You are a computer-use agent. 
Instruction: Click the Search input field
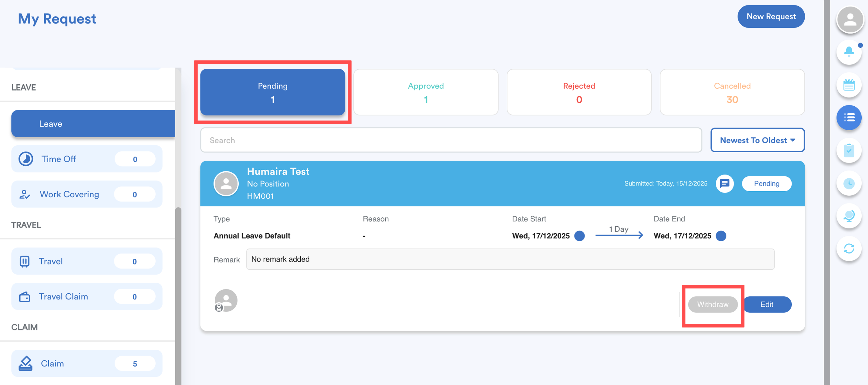pyautogui.click(x=450, y=140)
